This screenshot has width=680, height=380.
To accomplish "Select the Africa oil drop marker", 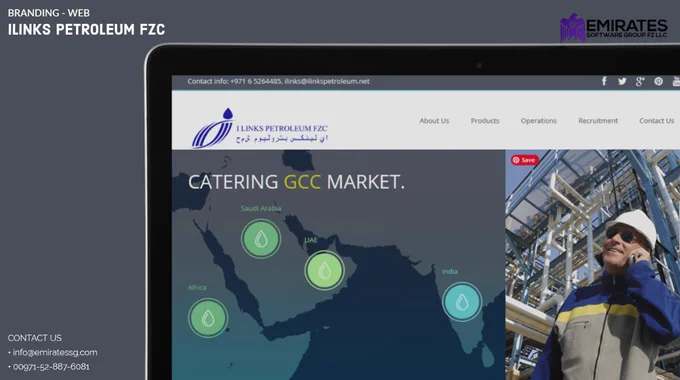I will 208,318.
